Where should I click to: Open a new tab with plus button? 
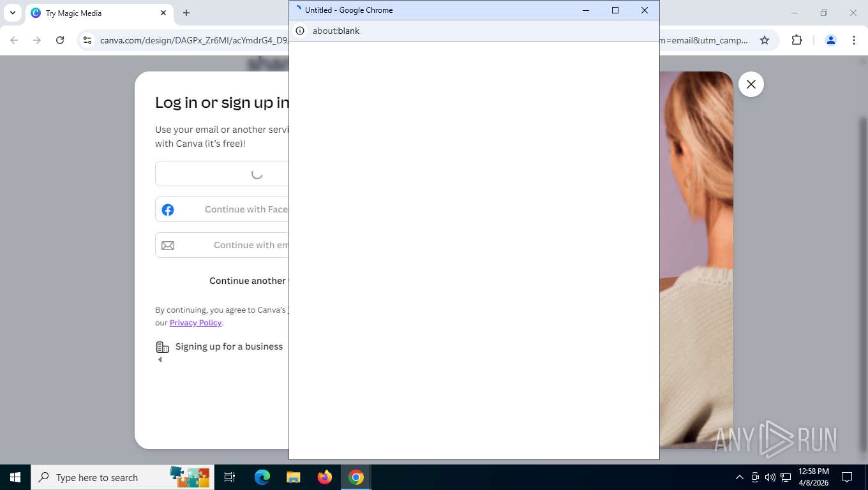point(186,13)
